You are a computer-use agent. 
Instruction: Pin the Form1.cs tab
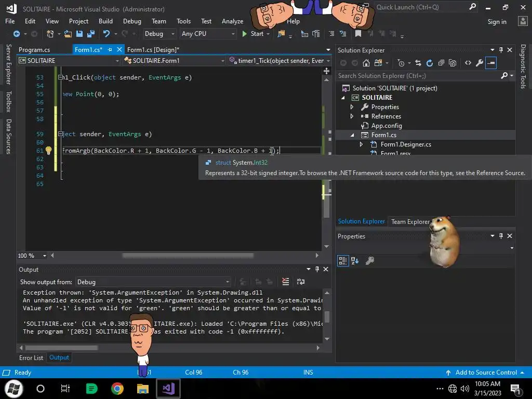click(110, 49)
